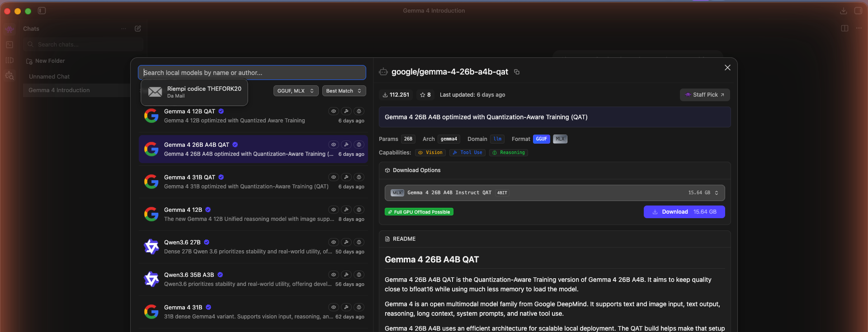
Task: Select the Gemma 4 12B QAT model row
Action: [253, 116]
